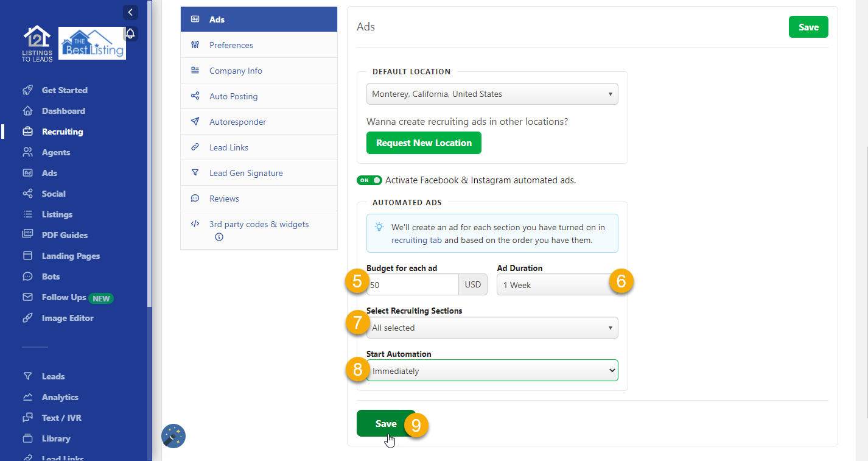This screenshot has height=461, width=868.
Task: Click the notification bell icon
Action: 130,33
